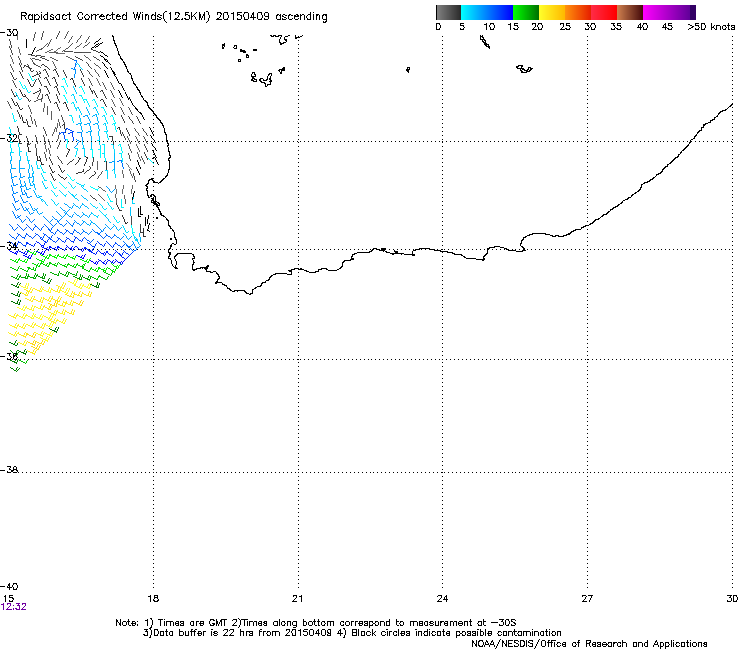Click the 'Times are GMT' note line
This screenshot has width=740, height=650.
tap(316, 623)
